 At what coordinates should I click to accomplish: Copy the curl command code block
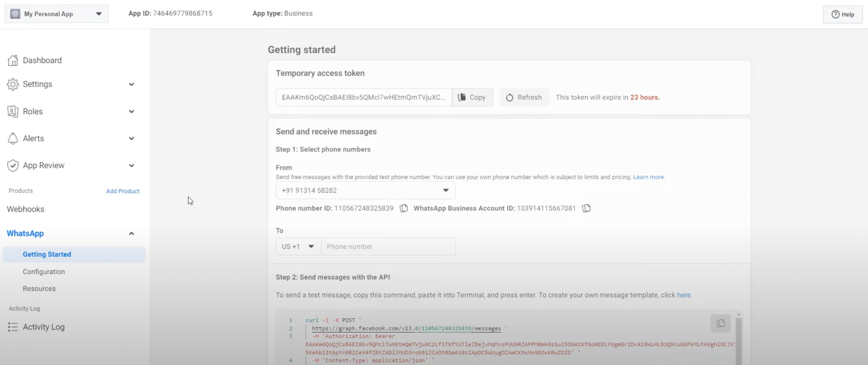(720, 323)
